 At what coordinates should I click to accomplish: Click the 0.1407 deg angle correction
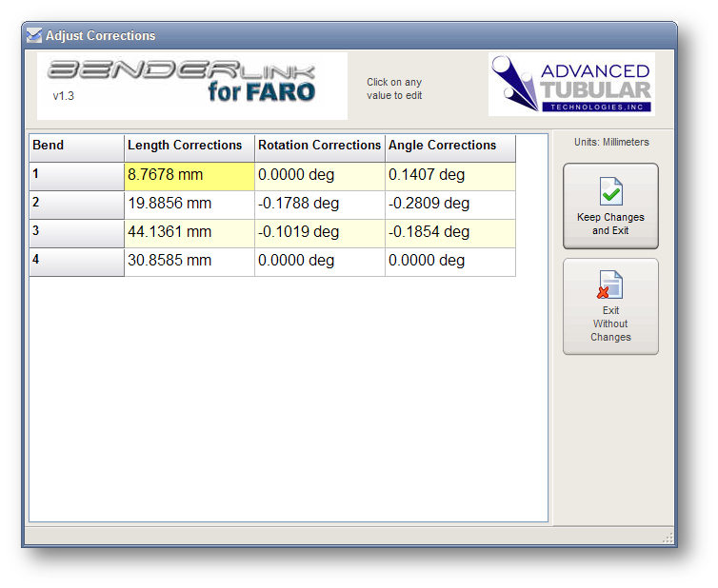[449, 175]
